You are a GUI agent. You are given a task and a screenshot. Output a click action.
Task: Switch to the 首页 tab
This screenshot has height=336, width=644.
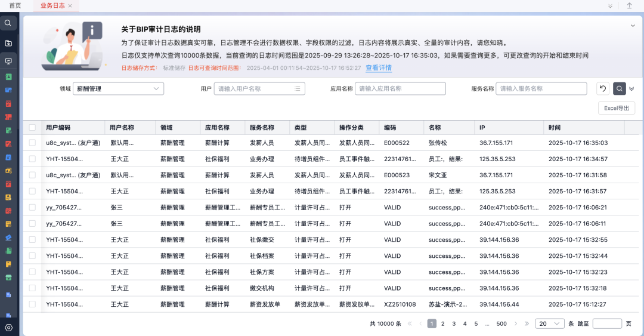[15, 6]
